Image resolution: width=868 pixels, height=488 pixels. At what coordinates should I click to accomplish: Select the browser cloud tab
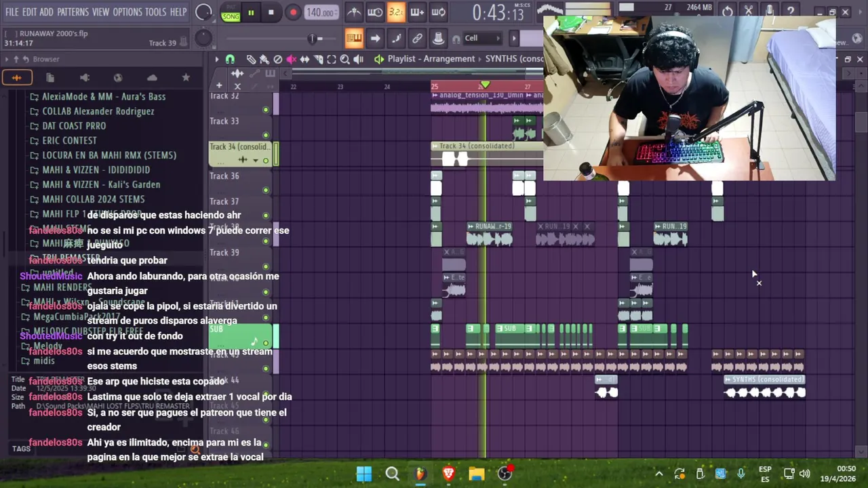[152, 77]
